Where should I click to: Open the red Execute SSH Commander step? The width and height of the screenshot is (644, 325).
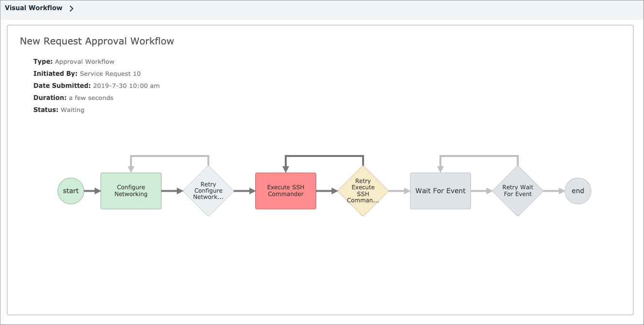pos(286,191)
